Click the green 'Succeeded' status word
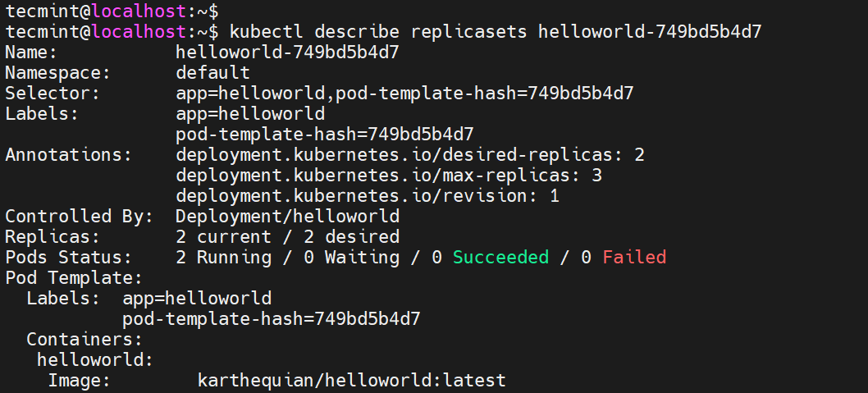 [500, 258]
